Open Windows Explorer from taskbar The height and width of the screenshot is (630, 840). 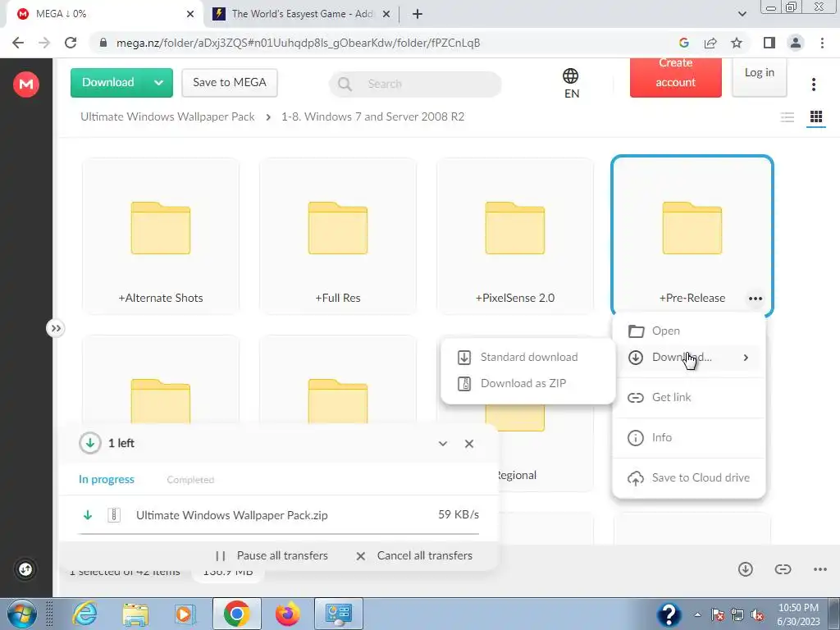[x=135, y=614]
